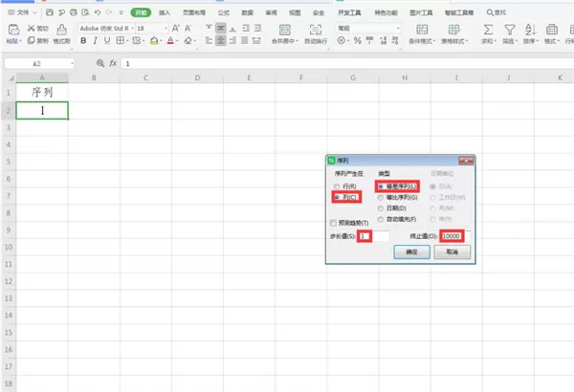Click the Undo arrow icon

[97, 12]
